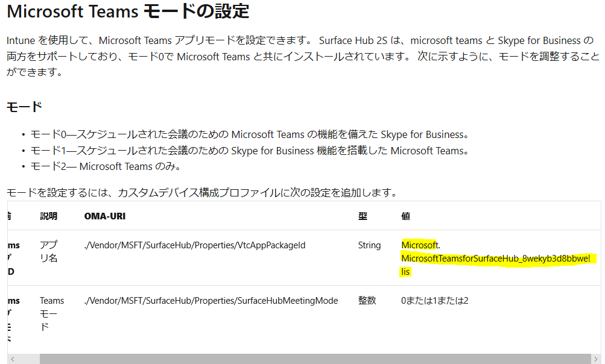This screenshot has width=605, height=364.
Task: Click the VtcAppPackageId OMA-URI cell
Action: [x=195, y=245]
